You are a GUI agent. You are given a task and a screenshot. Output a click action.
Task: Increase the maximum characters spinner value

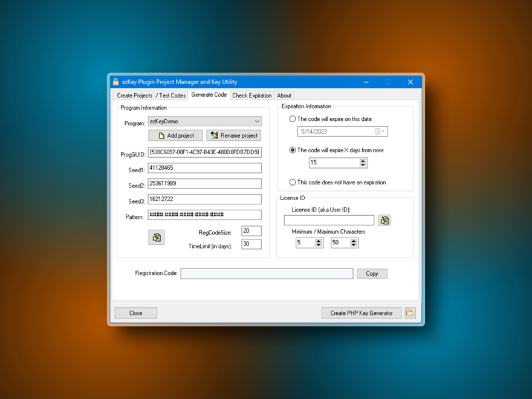click(x=354, y=241)
